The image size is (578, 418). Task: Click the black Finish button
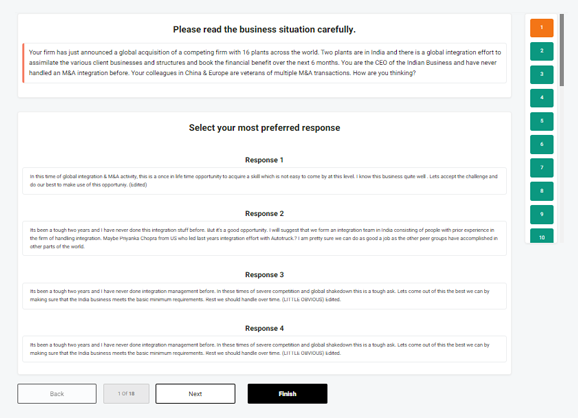tap(288, 394)
